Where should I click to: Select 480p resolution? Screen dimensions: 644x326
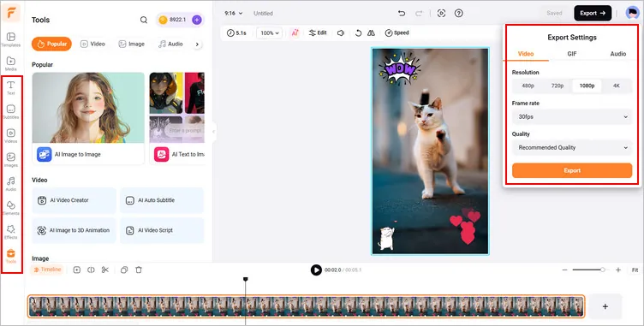(528, 86)
